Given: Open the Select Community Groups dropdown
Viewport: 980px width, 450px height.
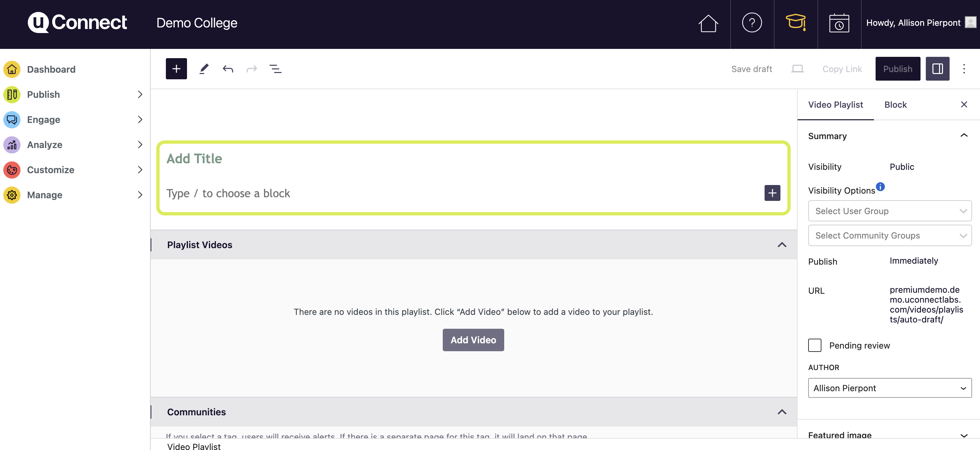Looking at the screenshot, I should [x=889, y=236].
